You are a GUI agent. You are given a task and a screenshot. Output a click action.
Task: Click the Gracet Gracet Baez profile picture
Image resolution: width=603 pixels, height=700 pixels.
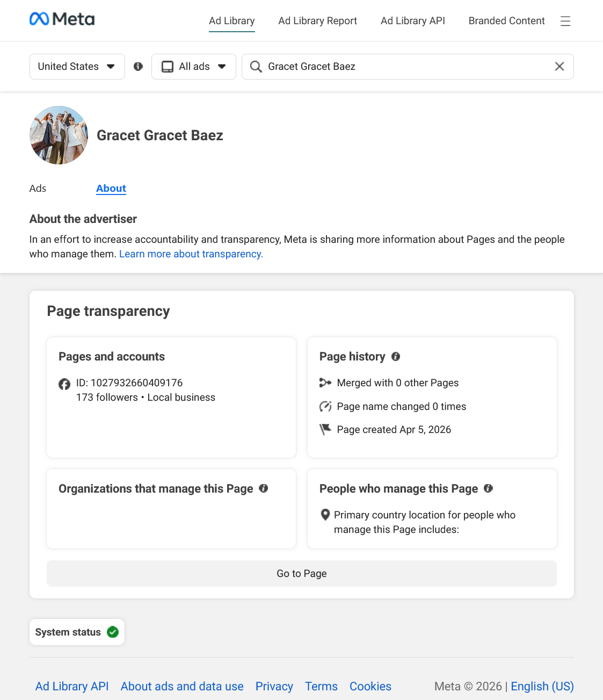[x=59, y=135]
